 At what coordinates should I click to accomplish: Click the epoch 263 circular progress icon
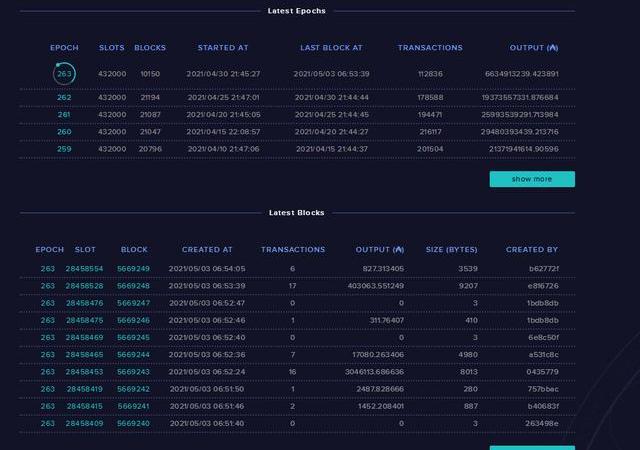[x=64, y=74]
